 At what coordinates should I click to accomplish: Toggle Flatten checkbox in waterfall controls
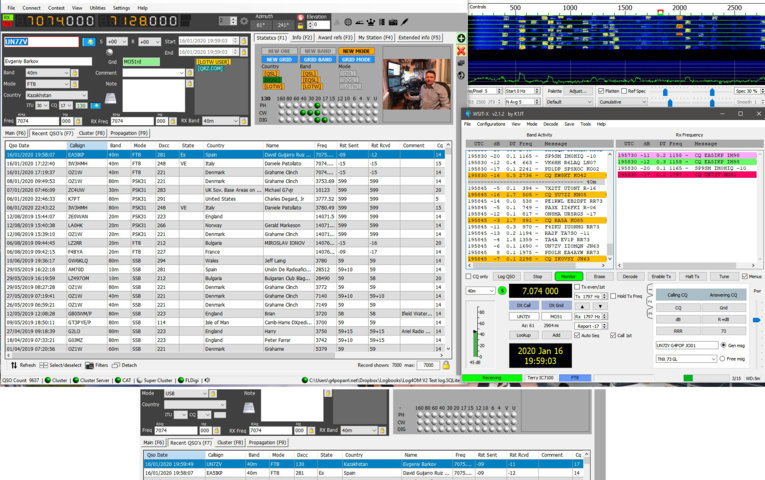point(601,91)
